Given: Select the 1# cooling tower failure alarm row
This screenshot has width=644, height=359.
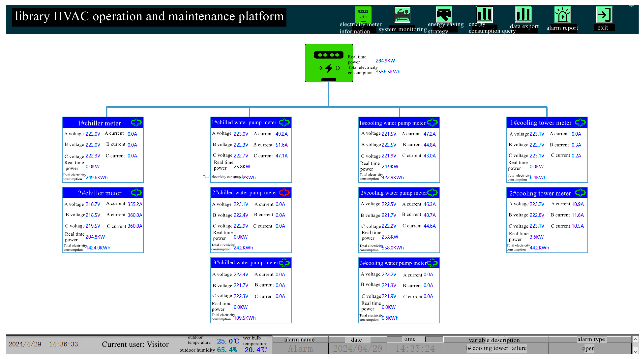Looking at the screenshot, I should click(496, 348).
